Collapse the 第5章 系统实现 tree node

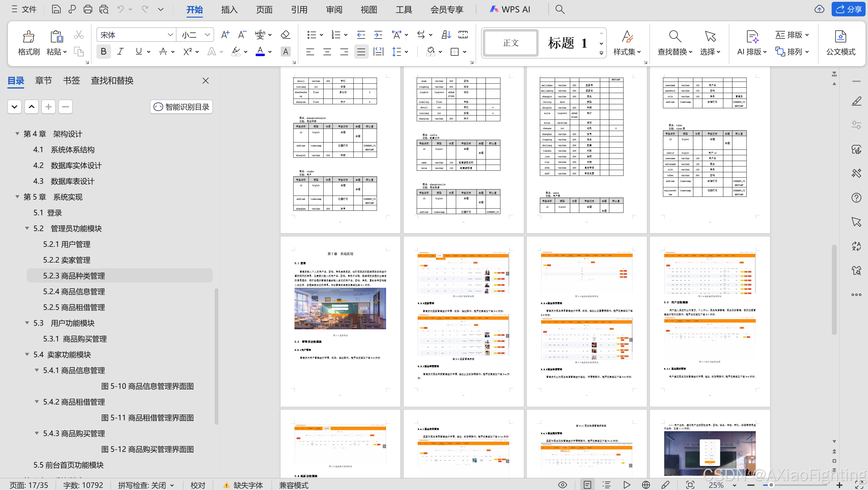click(17, 197)
